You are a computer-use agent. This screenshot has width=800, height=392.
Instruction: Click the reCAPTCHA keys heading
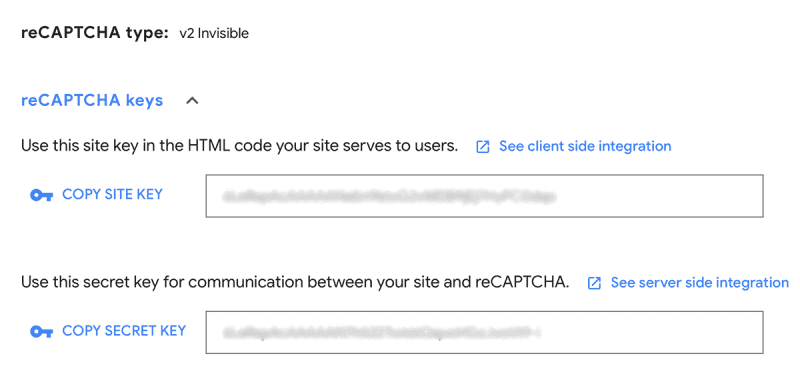click(92, 101)
